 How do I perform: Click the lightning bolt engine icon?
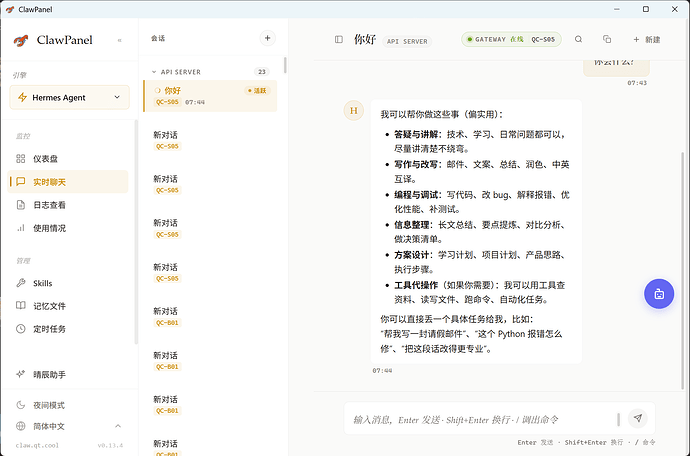click(22, 97)
